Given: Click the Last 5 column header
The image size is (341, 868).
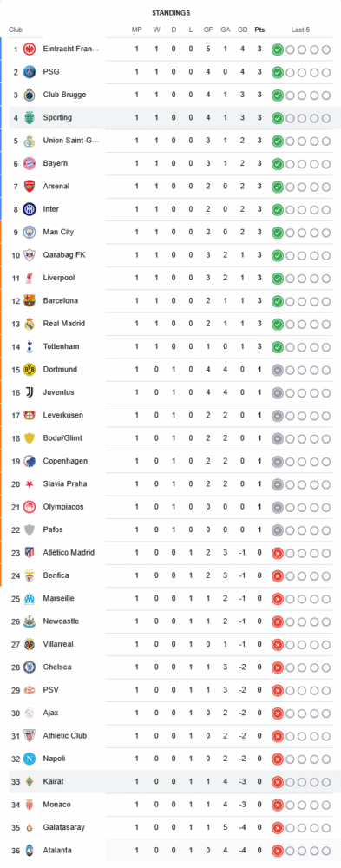Looking at the screenshot, I should 300,30.
